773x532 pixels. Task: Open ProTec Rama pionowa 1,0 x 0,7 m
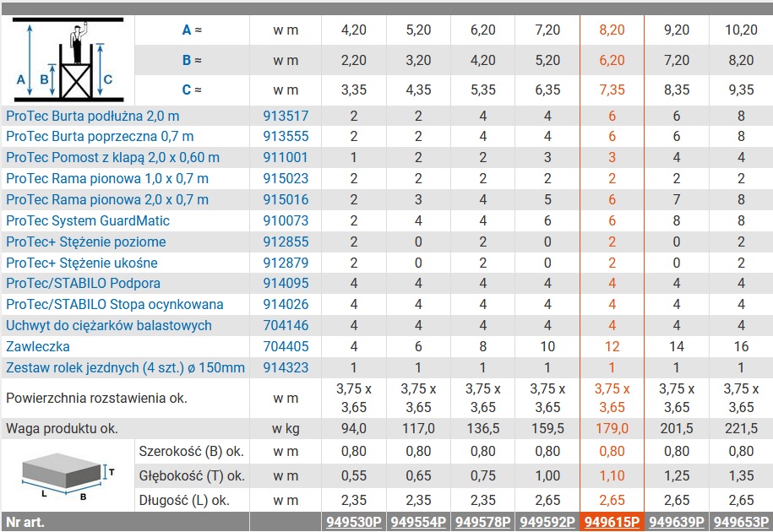(x=107, y=178)
